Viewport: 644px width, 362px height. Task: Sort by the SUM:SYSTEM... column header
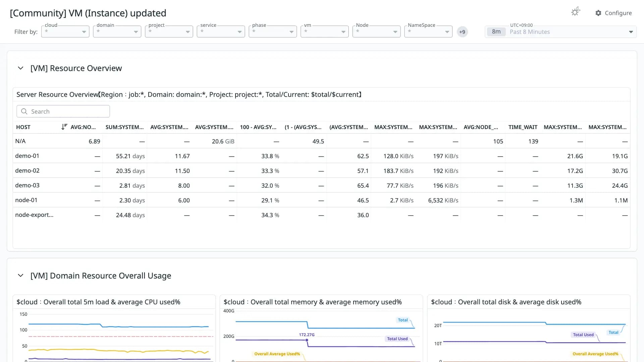[124, 127]
